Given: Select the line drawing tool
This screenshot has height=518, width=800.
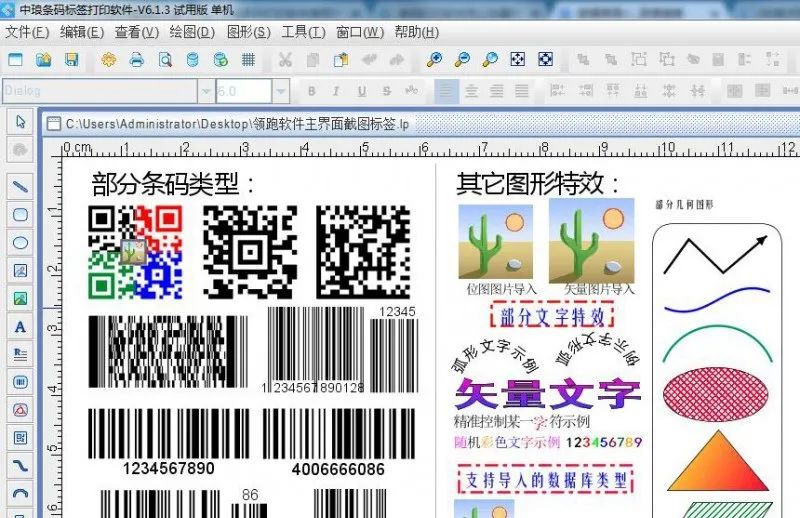Looking at the screenshot, I should click(x=20, y=186).
